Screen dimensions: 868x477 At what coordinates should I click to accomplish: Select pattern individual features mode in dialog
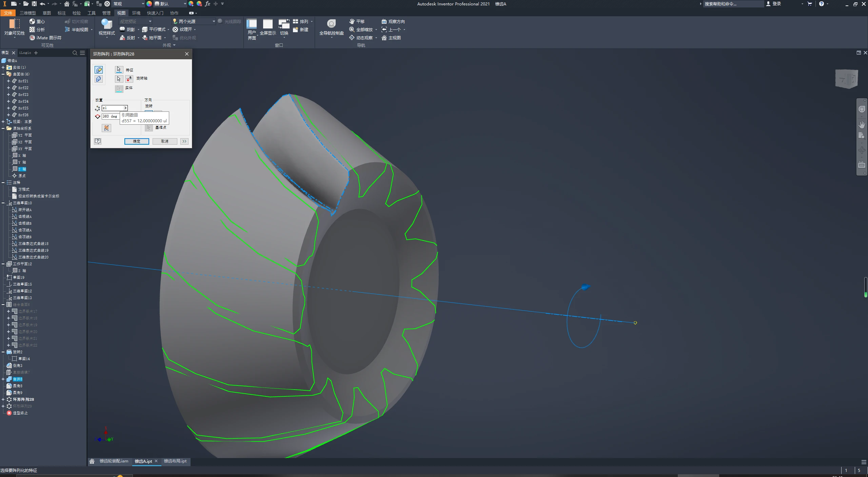99,70
